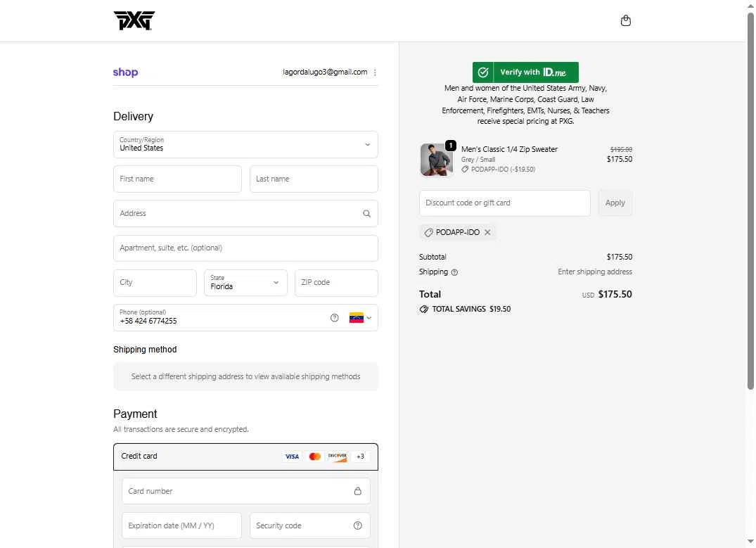Focus the Discount code or gift card field
Image resolution: width=756 pixels, height=548 pixels.
(504, 203)
